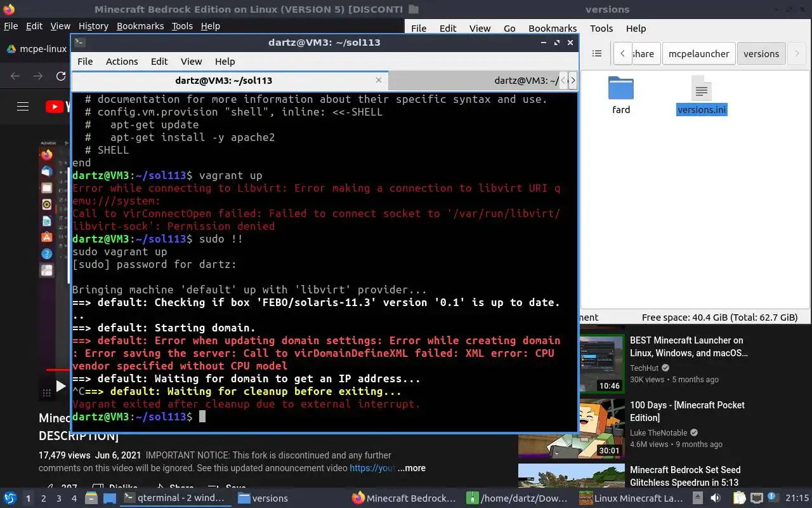Switch to virtual desktop 4
The height and width of the screenshot is (508, 812).
[74, 498]
